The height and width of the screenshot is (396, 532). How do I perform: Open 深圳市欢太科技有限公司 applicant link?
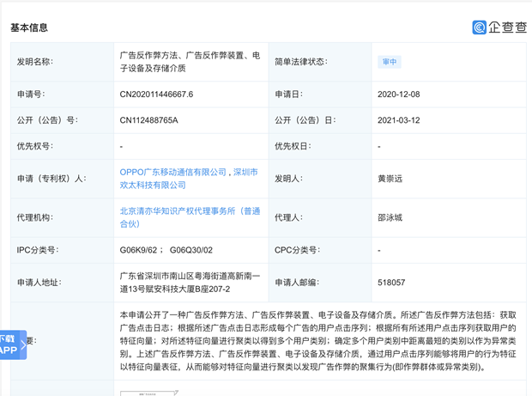(x=189, y=179)
